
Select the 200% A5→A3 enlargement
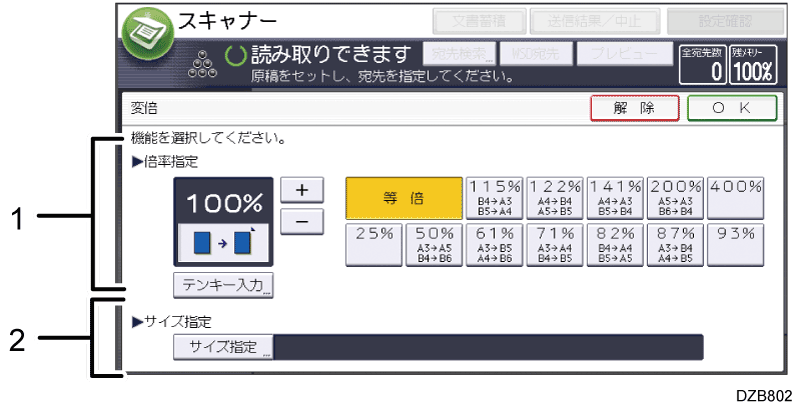pos(675,198)
